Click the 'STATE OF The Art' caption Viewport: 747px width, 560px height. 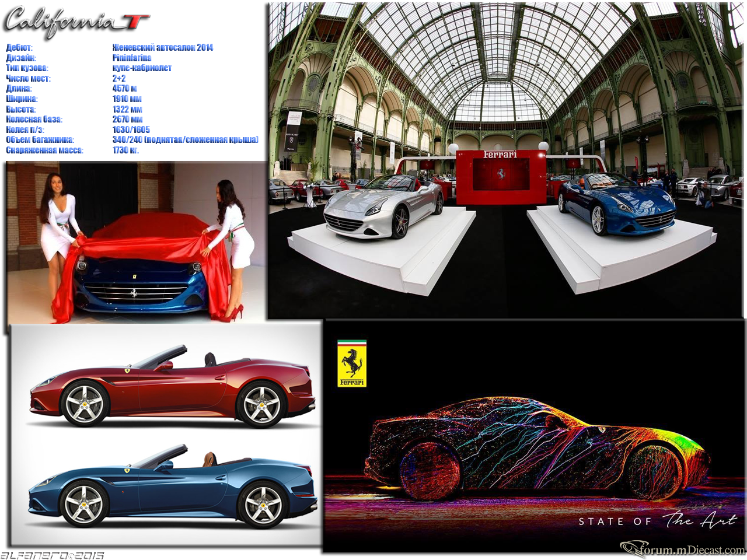[658, 520]
